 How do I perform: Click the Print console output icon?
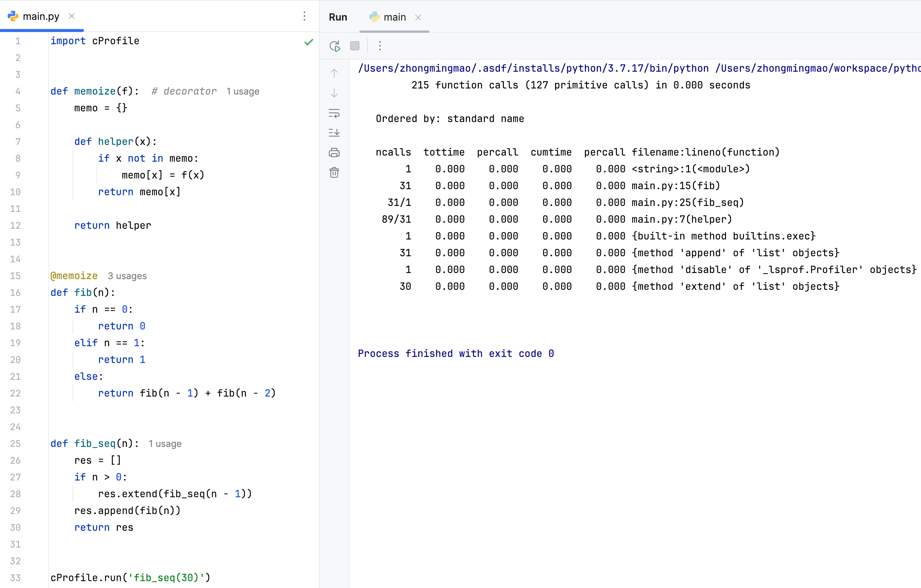[x=334, y=153]
